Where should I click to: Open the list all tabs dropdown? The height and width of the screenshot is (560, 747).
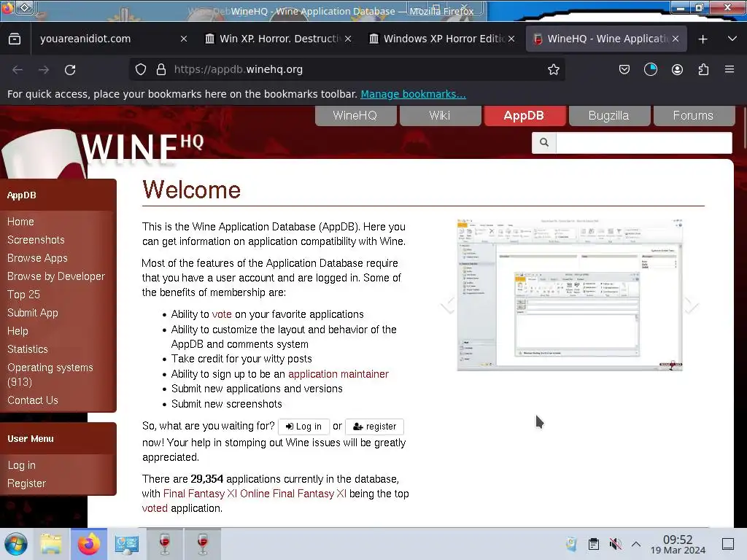[x=732, y=39]
